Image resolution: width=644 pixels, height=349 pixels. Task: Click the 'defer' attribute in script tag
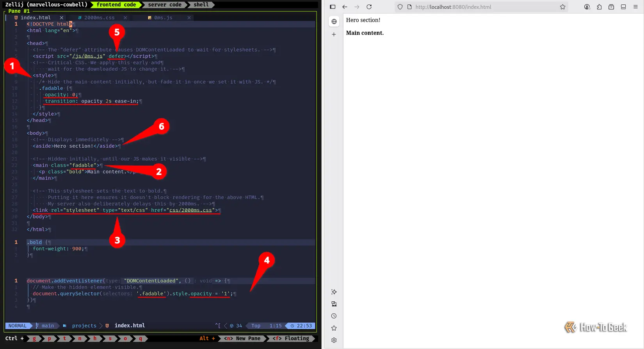tap(116, 56)
